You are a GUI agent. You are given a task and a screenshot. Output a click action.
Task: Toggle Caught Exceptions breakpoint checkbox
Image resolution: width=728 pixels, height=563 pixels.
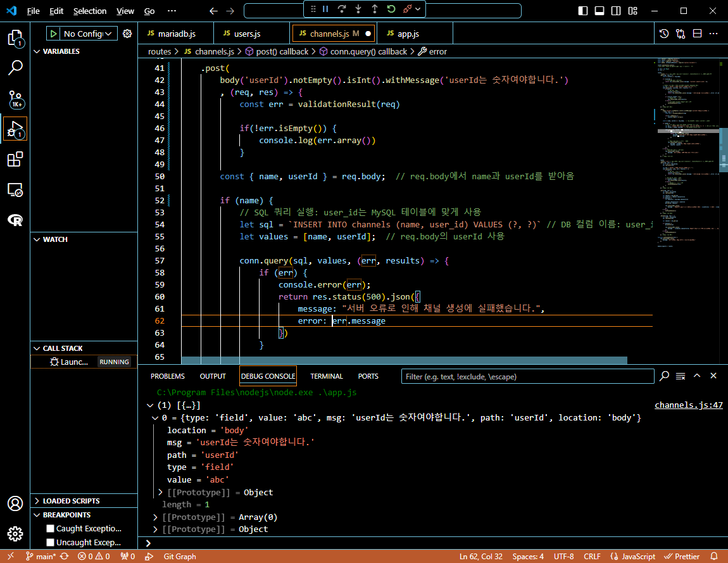pos(51,529)
